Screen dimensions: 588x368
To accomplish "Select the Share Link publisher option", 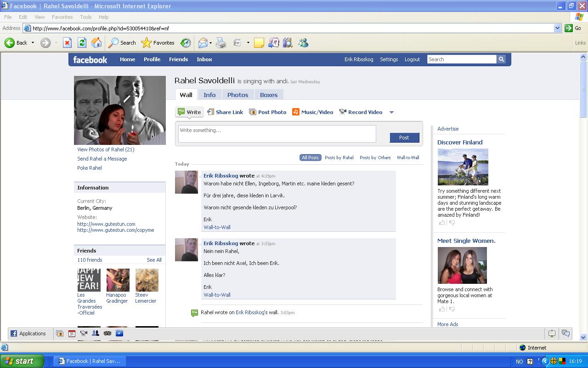I will (x=225, y=112).
